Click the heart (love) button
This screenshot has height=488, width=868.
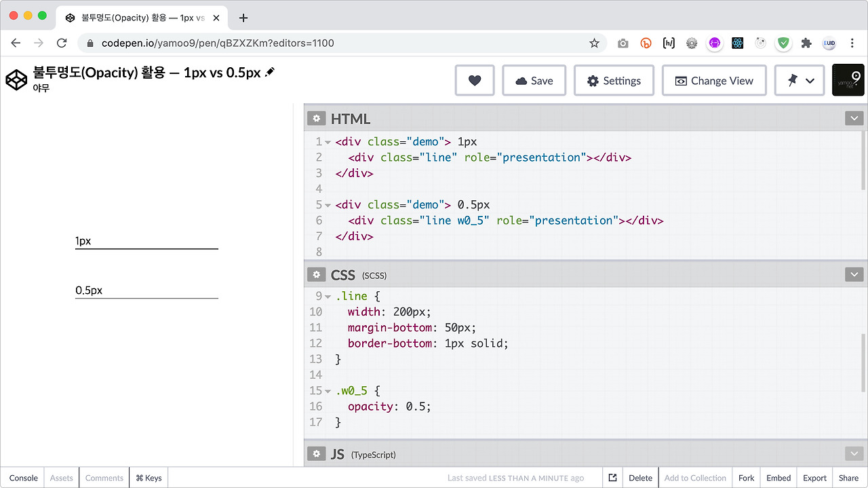click(475, 81)
